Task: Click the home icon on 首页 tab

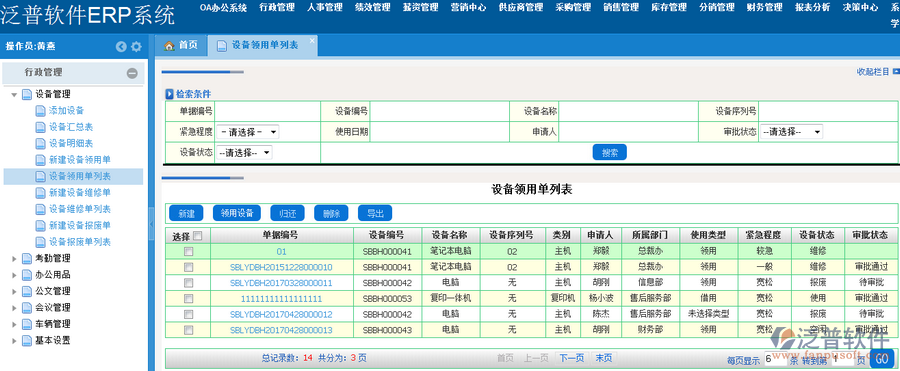Action: point(169,46)
